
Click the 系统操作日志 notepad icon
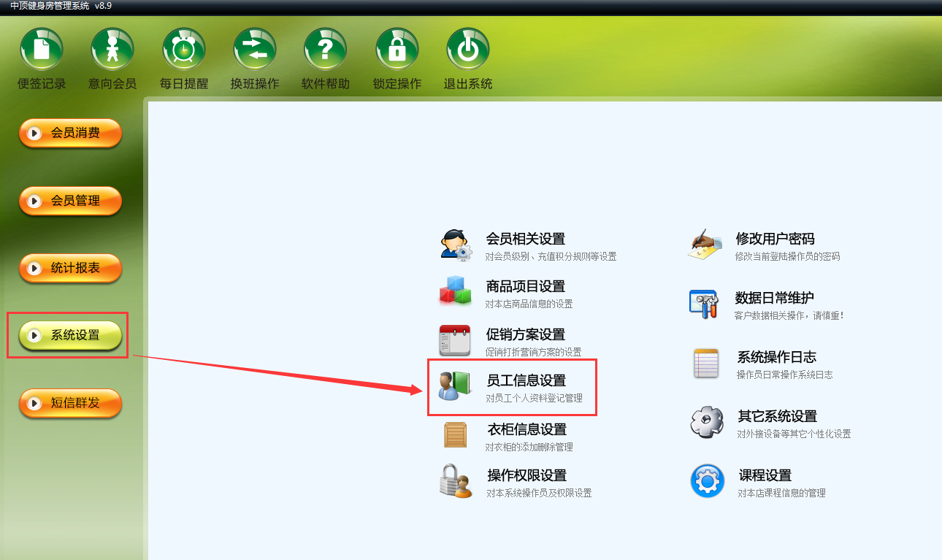[x=706, y=363]
